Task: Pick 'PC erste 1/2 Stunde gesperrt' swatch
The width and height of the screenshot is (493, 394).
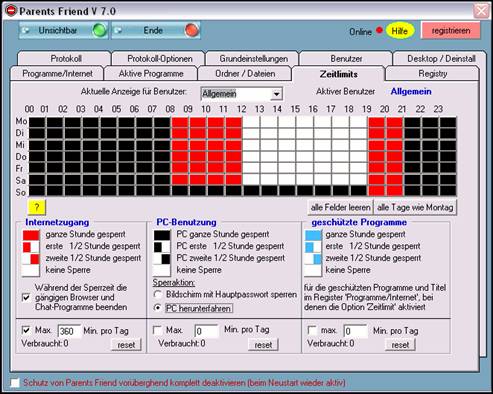Action: [162, 247]
